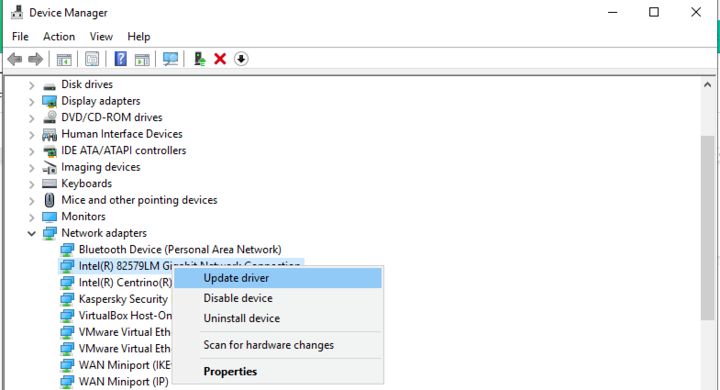Click the Human Interface Devices icon
This screenshot has width=720, height=390.
pos(49,134)
